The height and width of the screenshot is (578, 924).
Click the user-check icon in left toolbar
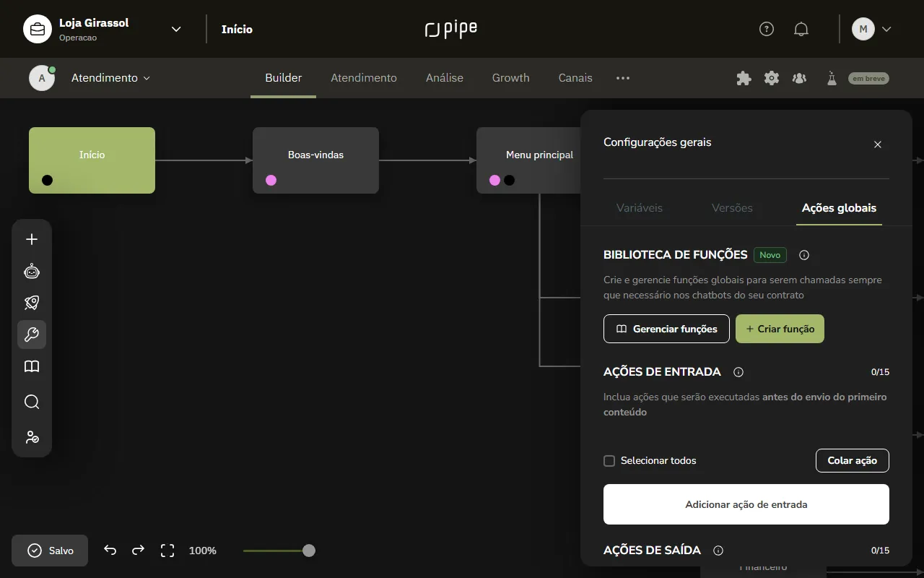pos(32,437)
